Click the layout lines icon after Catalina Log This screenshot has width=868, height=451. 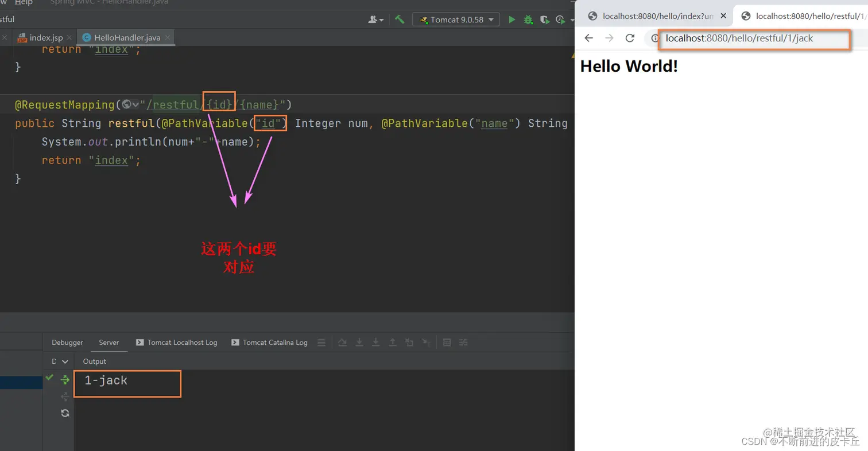pyautogui.click(x=321, y=343)
